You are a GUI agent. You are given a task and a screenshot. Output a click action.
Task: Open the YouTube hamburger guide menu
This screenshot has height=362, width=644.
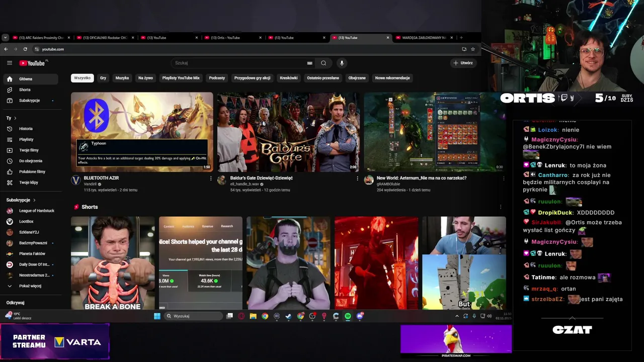tap(10, 63)
